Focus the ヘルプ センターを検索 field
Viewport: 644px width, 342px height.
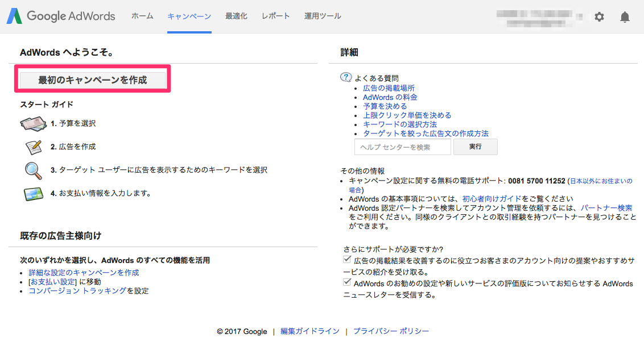point(403,147)
